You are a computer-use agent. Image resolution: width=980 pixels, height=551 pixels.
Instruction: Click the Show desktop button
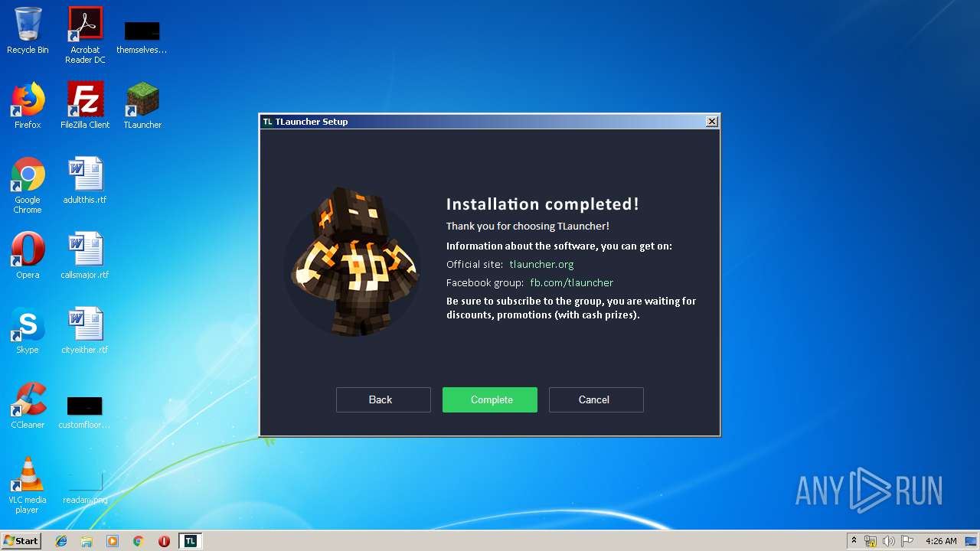point(972,541)
